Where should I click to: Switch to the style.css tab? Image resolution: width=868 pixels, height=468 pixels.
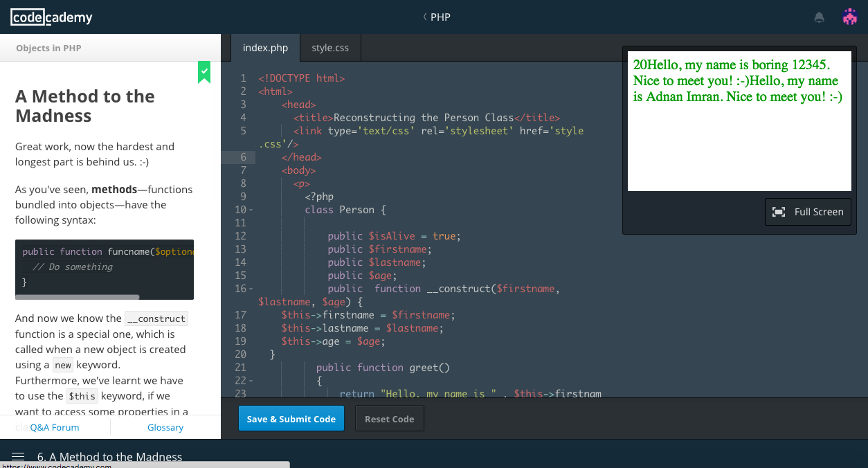(330, 48)
